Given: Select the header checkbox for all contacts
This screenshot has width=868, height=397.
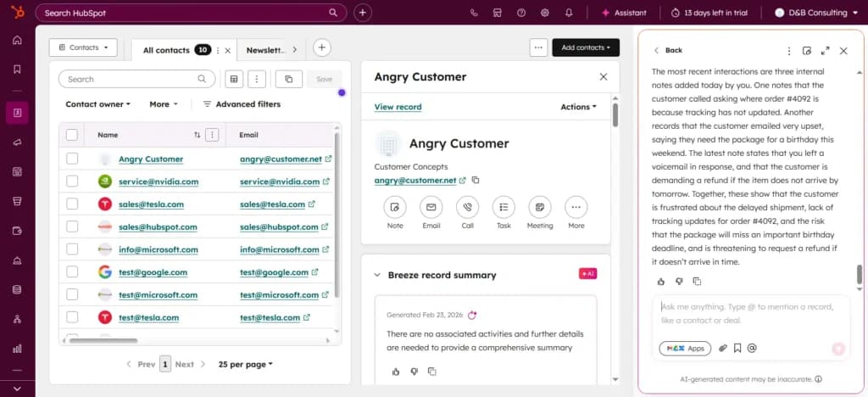Looking at the screenshot, I should 72,135.
